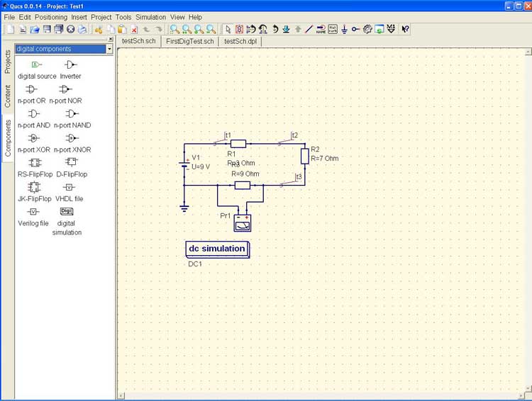Image resolution: width=532 pixels, height=401 pixels.
Task: Click the Zoom In magnifier icon
Action: point(199,30)
